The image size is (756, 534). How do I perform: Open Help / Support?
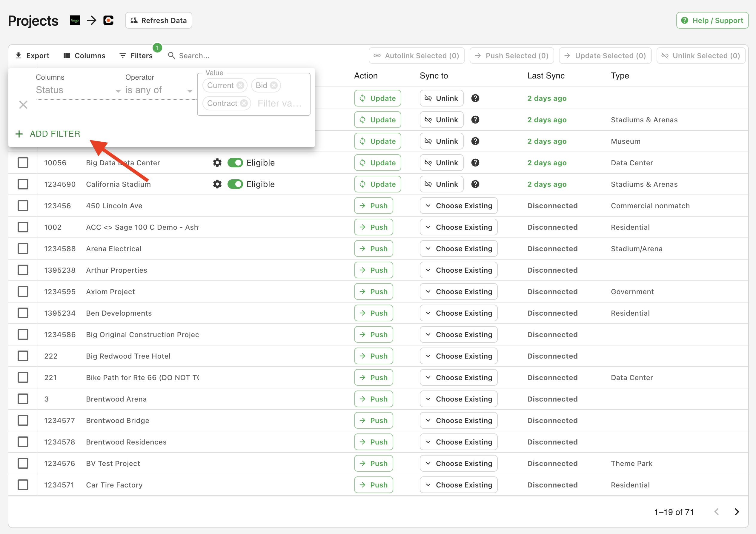[712, 20]
